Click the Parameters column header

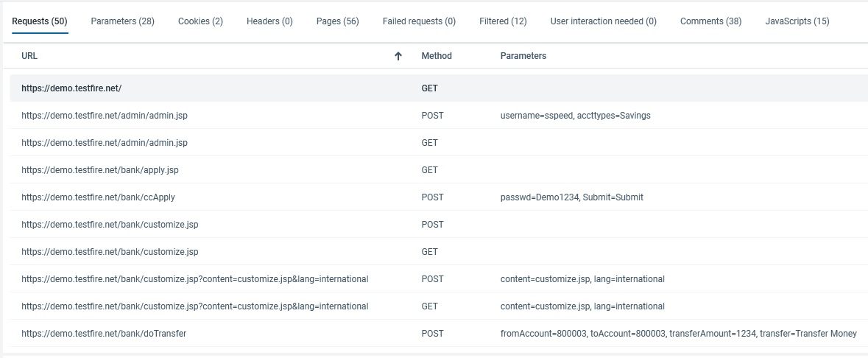(523, 56)
